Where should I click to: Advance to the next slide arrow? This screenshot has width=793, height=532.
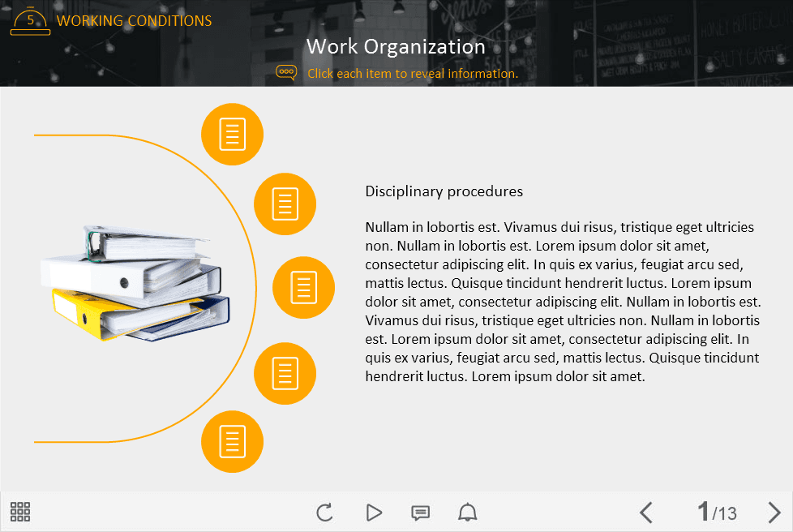(x=774, y=513)
